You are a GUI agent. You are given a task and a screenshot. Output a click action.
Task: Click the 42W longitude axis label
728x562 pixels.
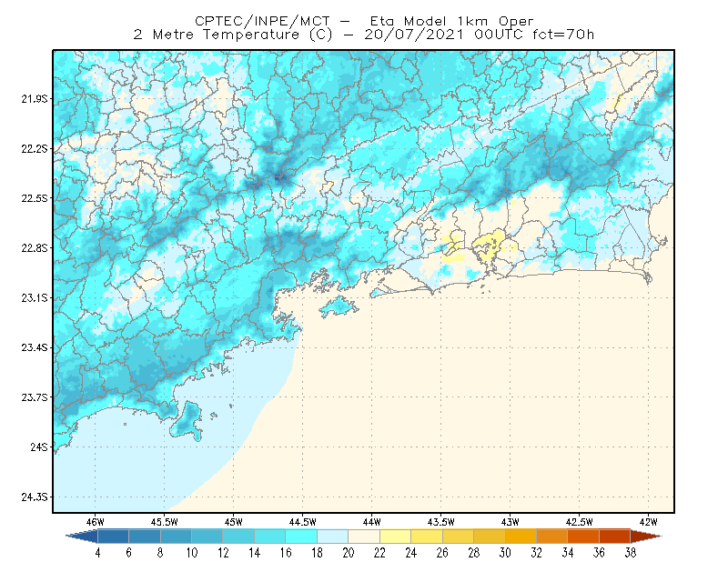(x=649, y=522)
